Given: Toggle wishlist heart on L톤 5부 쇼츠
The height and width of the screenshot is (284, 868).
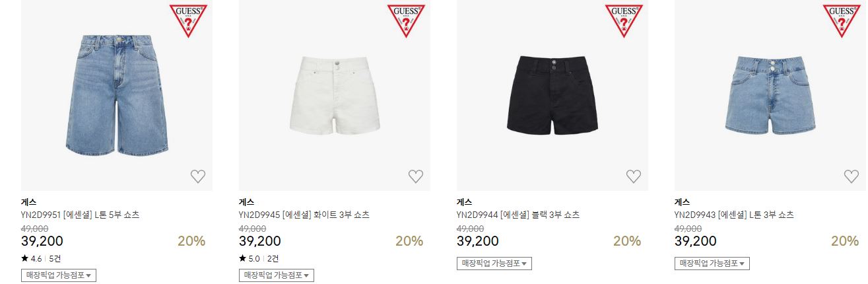Looking at the screenshot, I should tap(198, 176).
